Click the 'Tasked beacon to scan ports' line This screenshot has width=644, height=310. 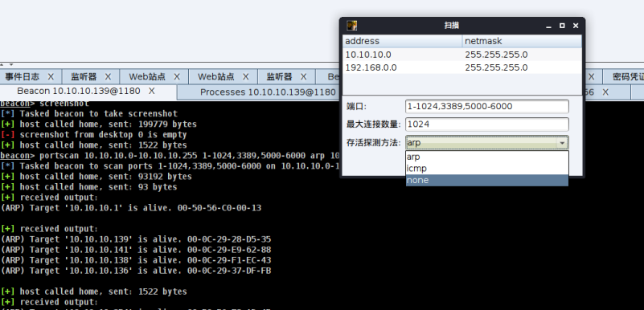pos(170,166)
